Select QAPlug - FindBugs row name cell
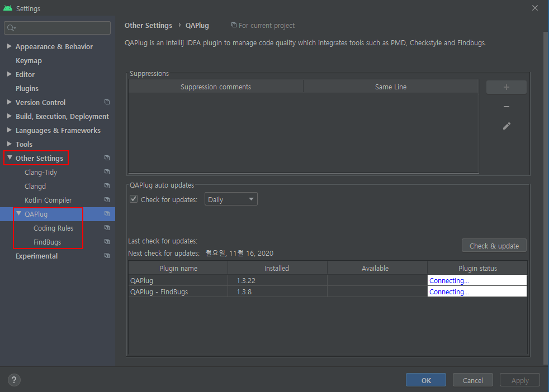The width and height of the screenshot is (549, 392). (x=178, y=291)
